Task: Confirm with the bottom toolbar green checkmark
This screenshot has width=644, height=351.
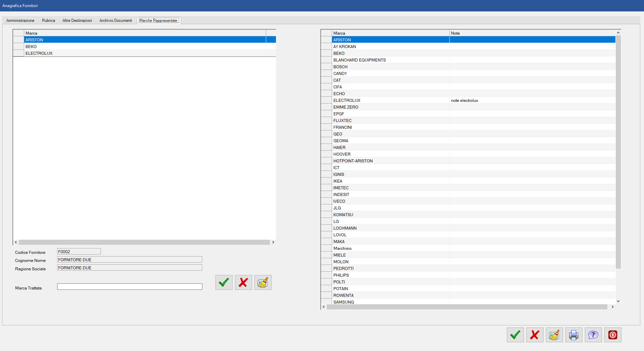Action: tap(515, 335)
